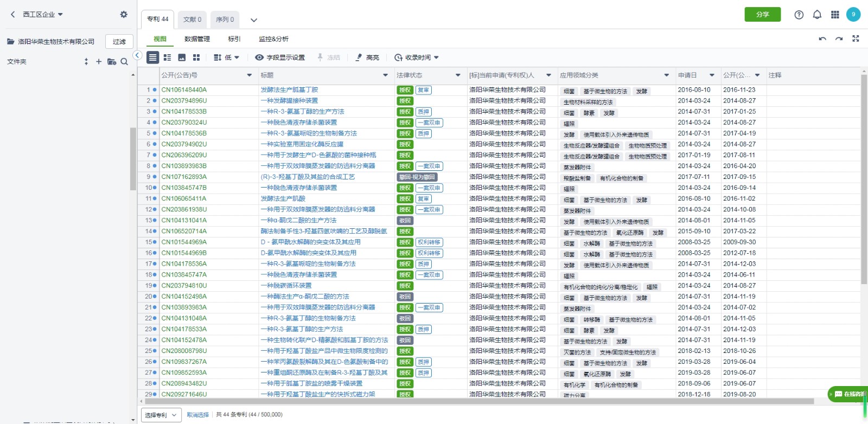
Task: Open the 法律状态 column filter arrow
Action: coord(458,75)
